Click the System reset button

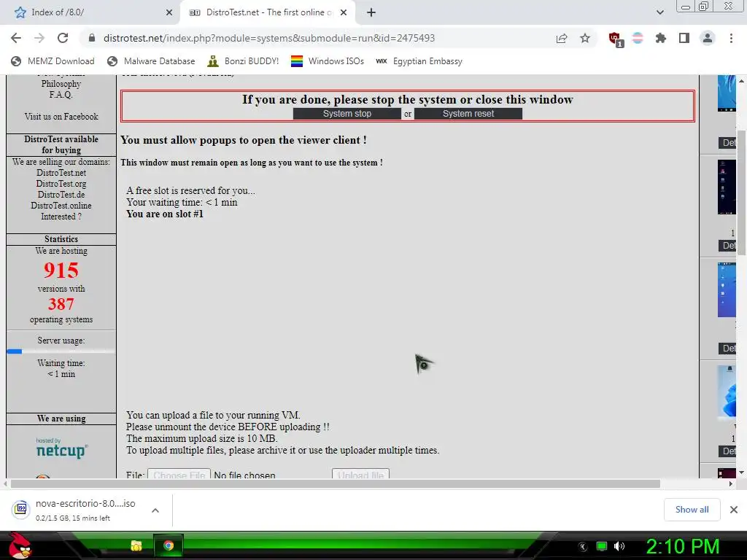(468, 113)
